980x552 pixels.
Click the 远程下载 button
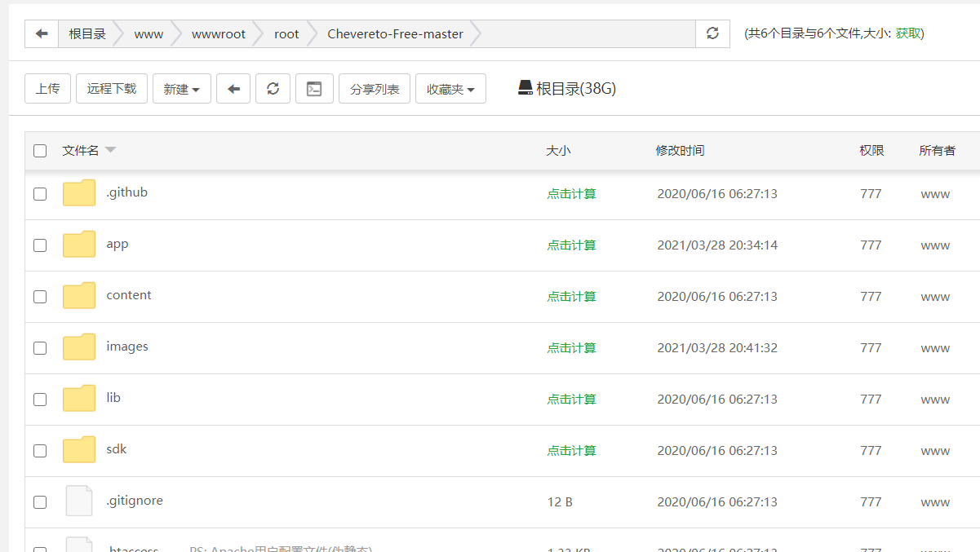click(x=112, y=89)
